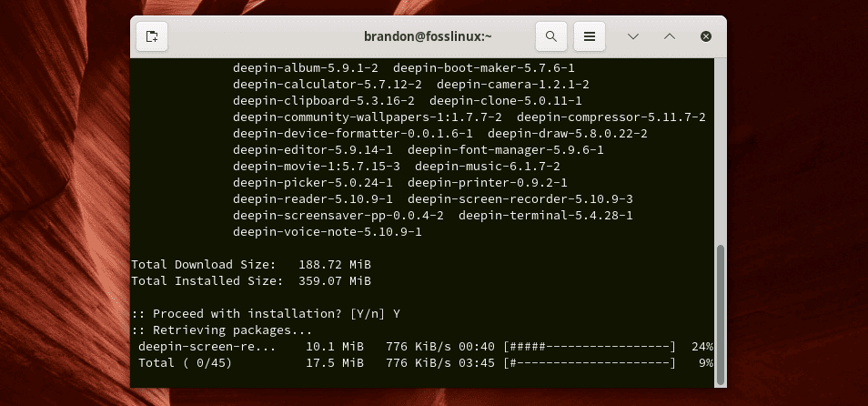Click package deepin-printer-0.9.2-1
The image size is (868, 406).
487,182
